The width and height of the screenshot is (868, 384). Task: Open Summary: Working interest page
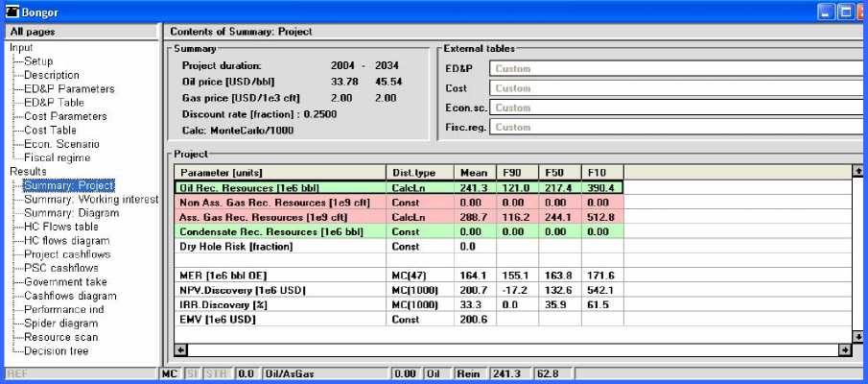(91, 199)
